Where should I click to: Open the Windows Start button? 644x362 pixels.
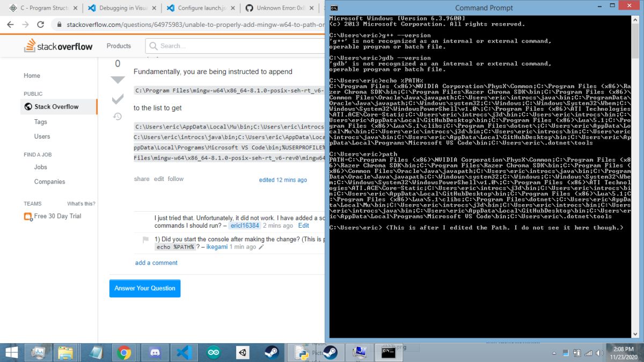click(11, 352)
